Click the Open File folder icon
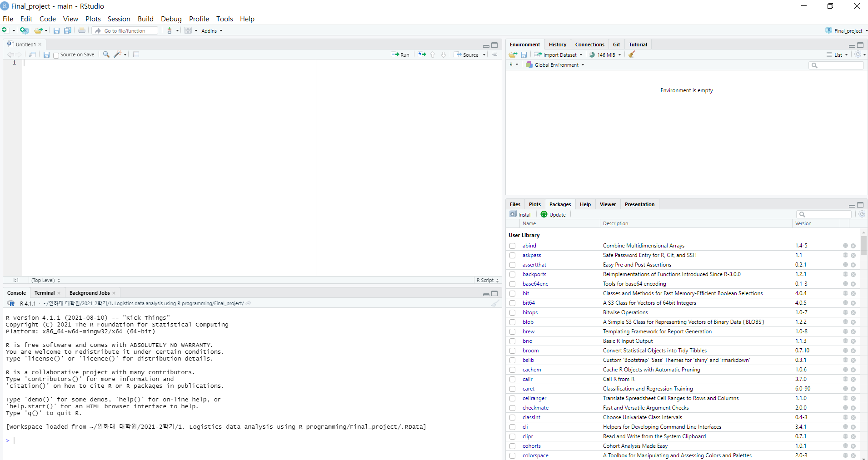 pyautogui.click(x=39, y=30)
